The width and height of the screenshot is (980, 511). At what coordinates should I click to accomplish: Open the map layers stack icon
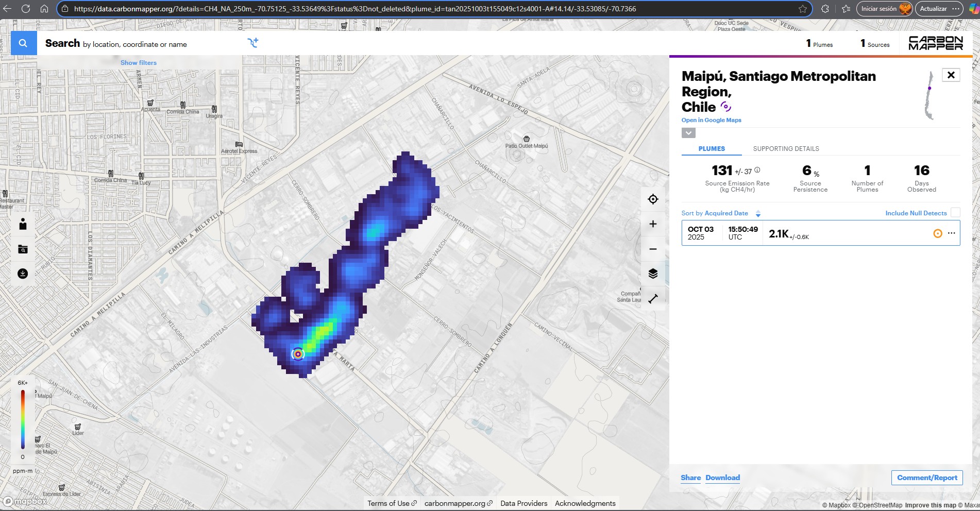[x=653, y=274]
